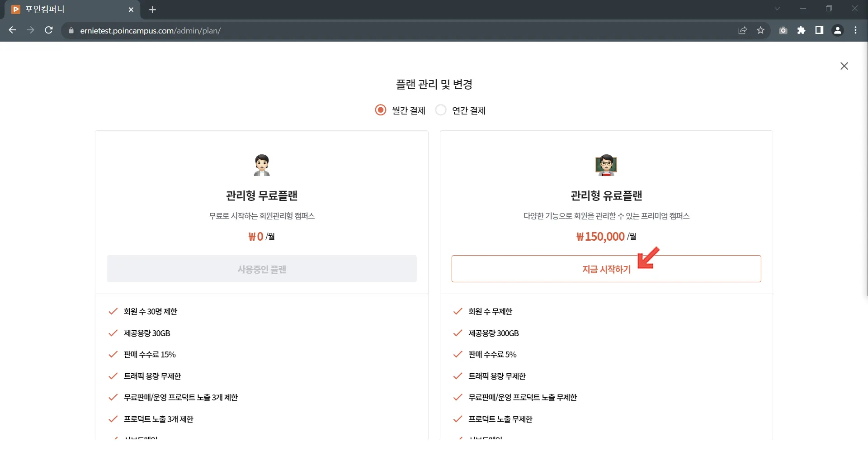
Task: Open the camera screenshot extension
Action: (783, 30)
